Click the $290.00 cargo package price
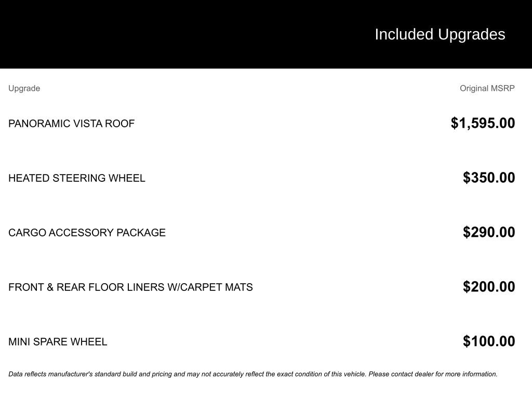This screenshot has height=399, width=532. pos(489,232)
